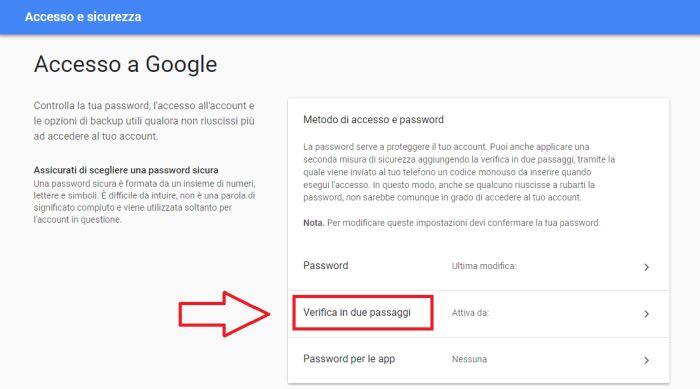Viewport: 700px width, 389px height.
Task: Click the Accesso e sicurezza header title
Action: coord(83,17)
